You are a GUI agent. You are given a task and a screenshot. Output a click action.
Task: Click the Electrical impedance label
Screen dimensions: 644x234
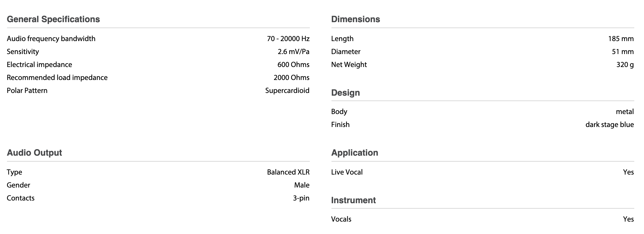tap(39, 65)
